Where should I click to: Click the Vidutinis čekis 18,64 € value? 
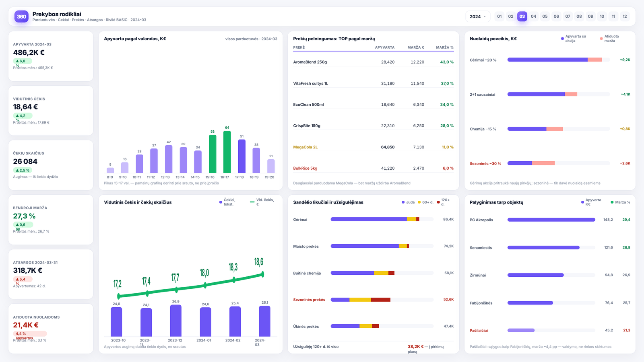[25, 107]
